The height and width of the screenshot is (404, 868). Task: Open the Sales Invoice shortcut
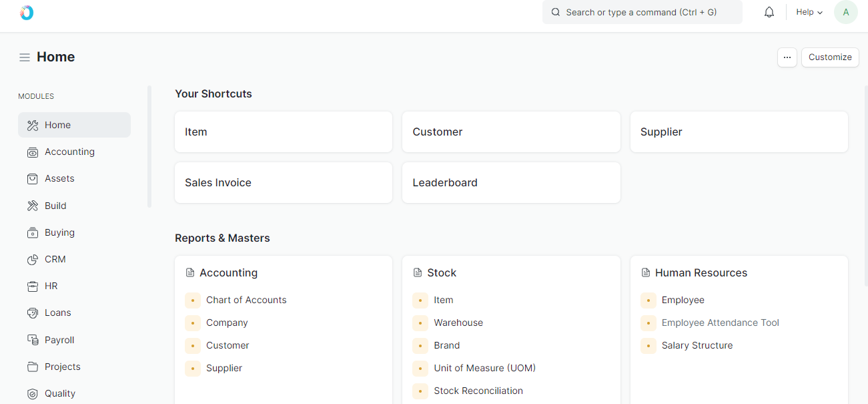tap(218, 182)
